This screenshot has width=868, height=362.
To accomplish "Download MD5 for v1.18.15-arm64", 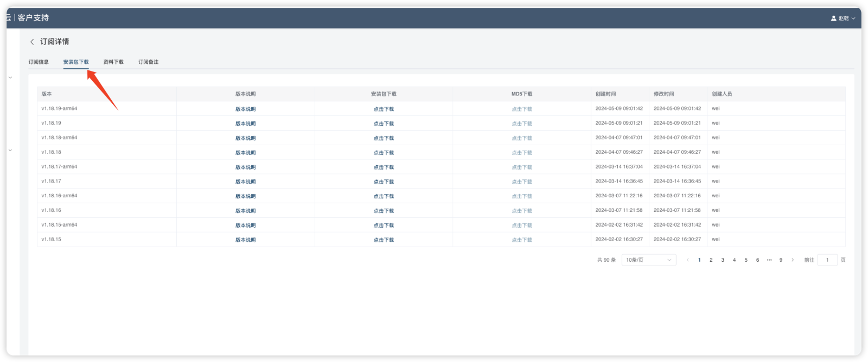I will click(x=522, y=225).
